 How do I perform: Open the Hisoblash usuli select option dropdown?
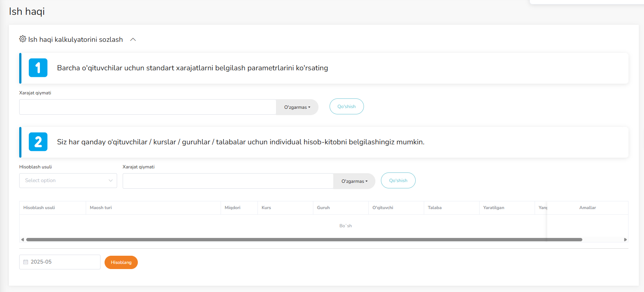click(68, 181)
